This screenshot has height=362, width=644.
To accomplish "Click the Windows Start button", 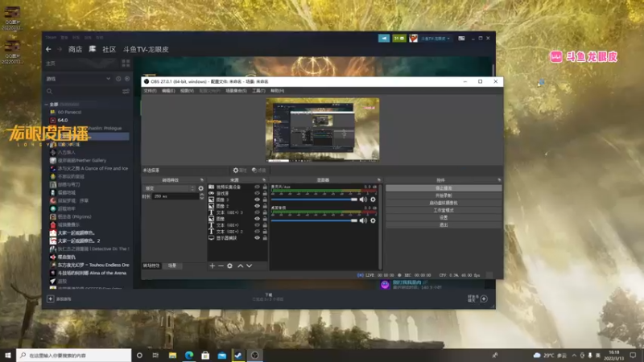I will click(x=8, y=356).
